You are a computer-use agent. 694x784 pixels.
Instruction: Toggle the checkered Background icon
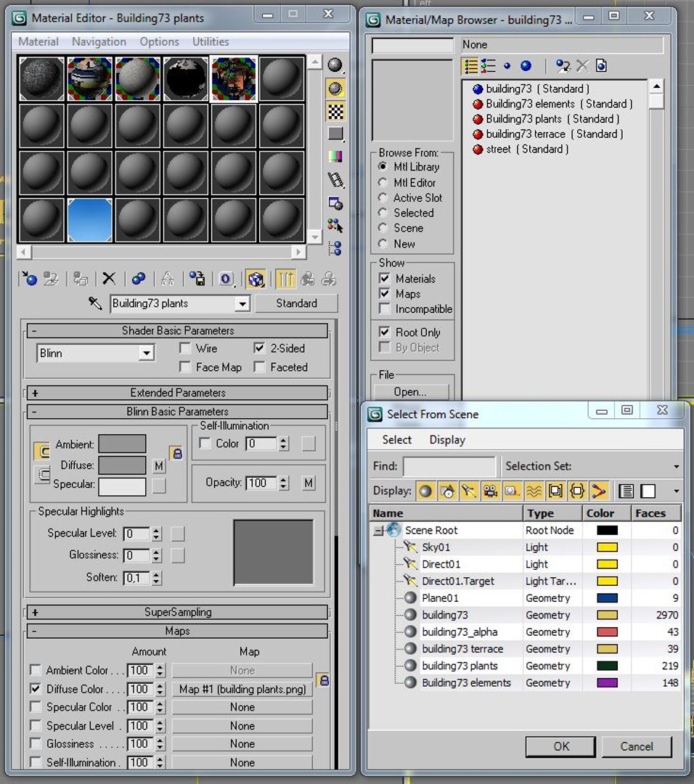[335, 112]
